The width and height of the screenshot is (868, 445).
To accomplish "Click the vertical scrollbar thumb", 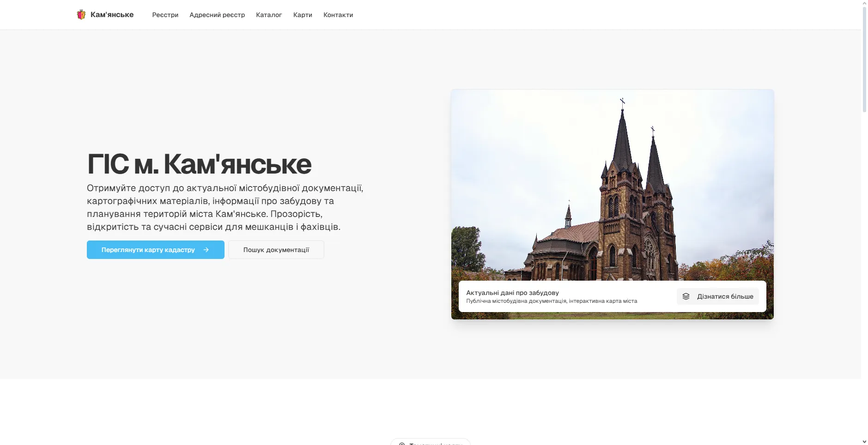I will (864, 59).
